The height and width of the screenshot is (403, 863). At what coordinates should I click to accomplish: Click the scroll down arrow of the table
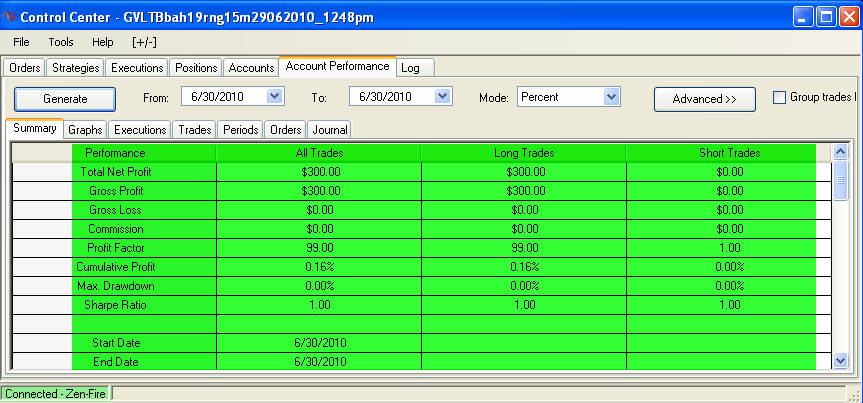point(840,361)
